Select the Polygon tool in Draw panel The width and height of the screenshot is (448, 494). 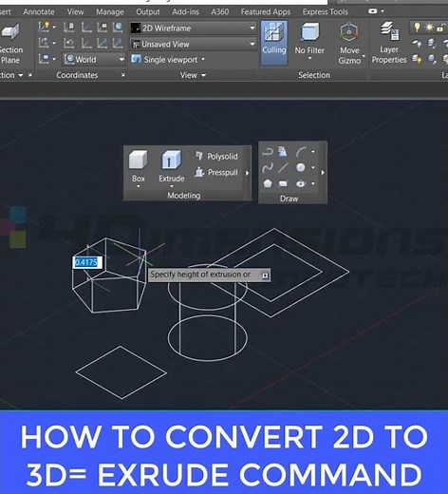tap(268, 183)
